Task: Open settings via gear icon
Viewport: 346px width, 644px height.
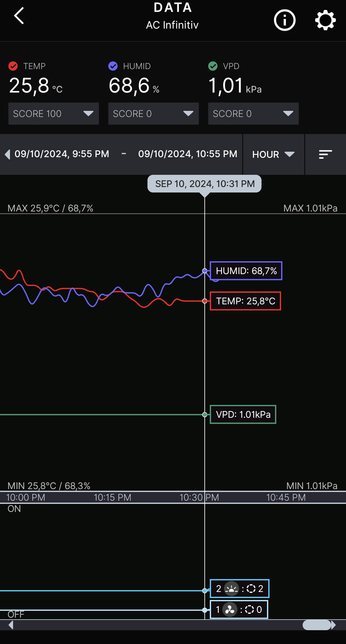Action: pyautogui.click(x=325, y=20)
